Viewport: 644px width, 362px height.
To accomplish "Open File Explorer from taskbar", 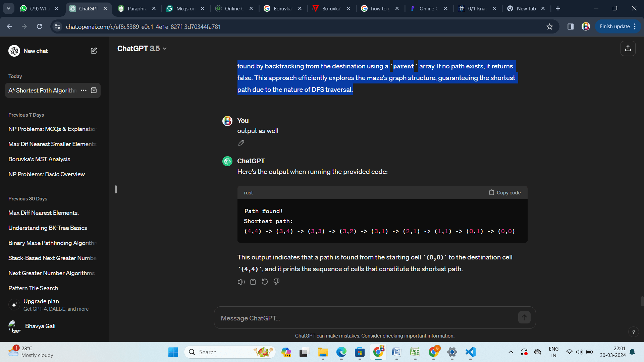I will click(x=323, y=352).
